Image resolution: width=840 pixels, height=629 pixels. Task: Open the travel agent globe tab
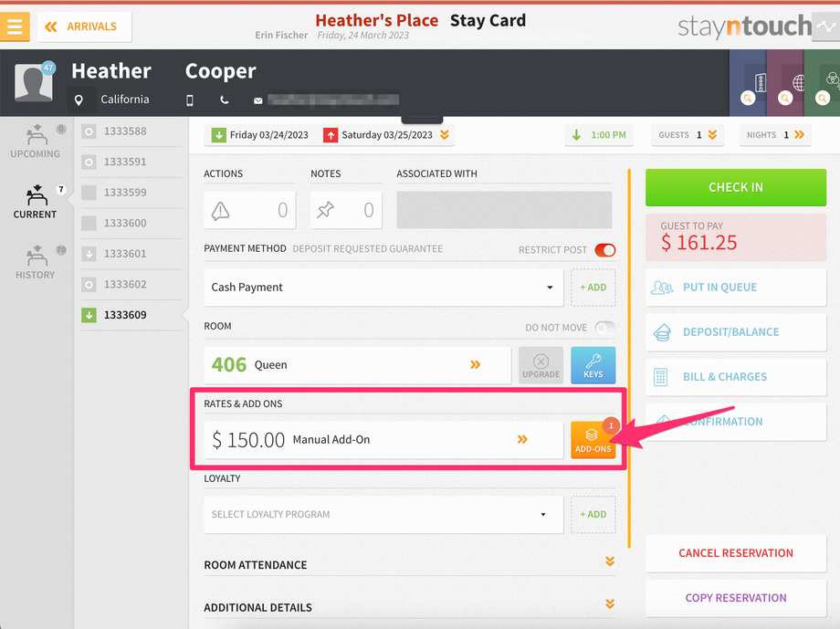(785, 83)
